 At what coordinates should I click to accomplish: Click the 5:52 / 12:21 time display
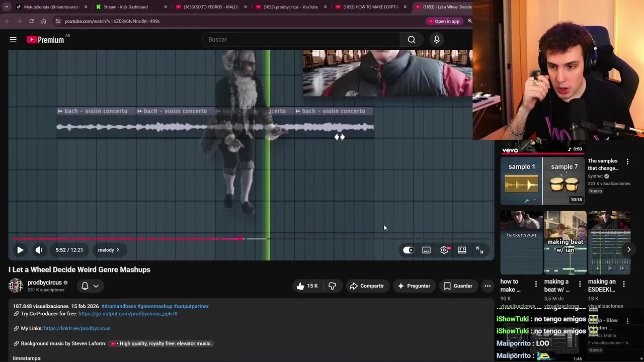(69, 250)
